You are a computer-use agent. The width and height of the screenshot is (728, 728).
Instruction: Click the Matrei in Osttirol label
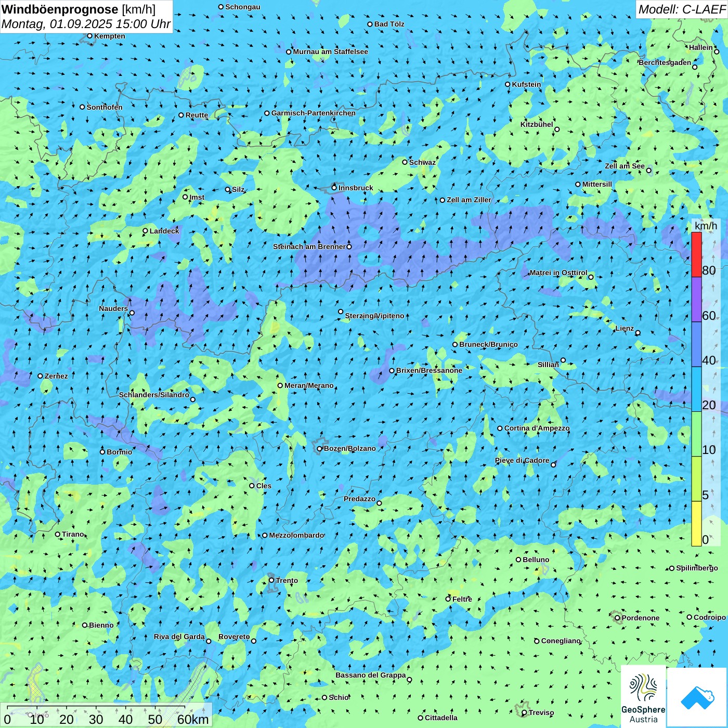pyautogui.click(x=558, y=272)
